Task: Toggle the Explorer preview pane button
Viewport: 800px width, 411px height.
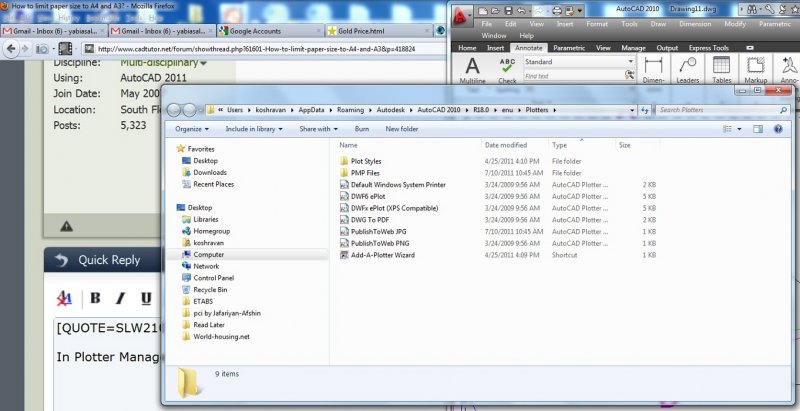Action: point(758,129)
